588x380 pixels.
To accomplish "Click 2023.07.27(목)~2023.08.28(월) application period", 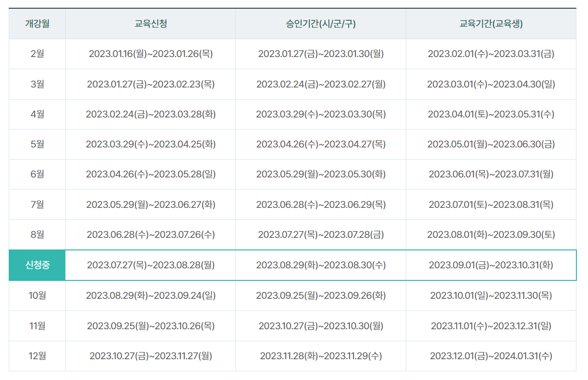I will 151,265.
